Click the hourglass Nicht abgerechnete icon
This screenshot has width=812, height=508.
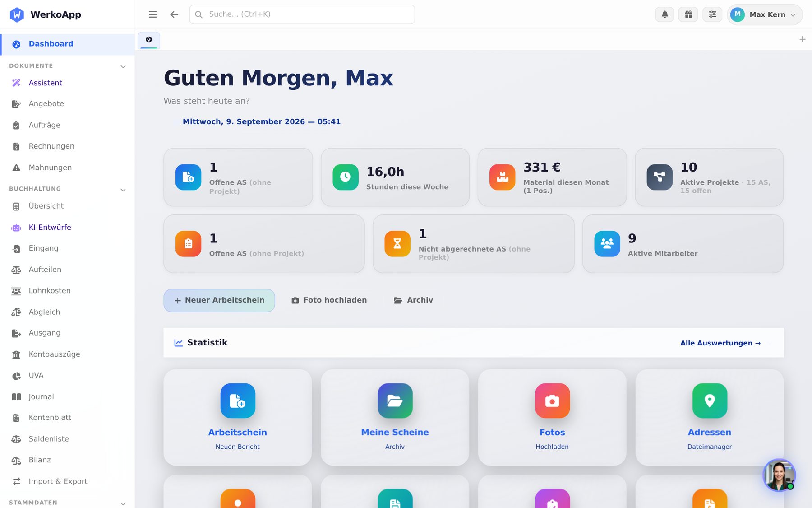(397, 244)
